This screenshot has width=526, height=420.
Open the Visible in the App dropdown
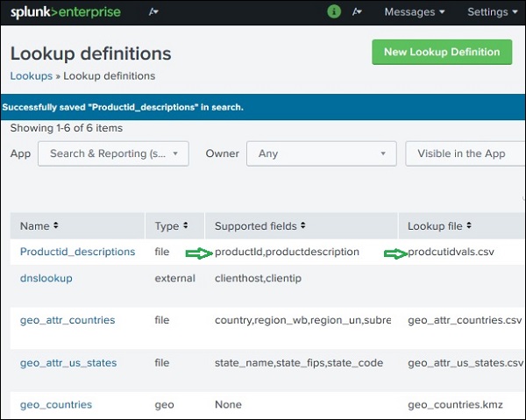click(465, 153)
